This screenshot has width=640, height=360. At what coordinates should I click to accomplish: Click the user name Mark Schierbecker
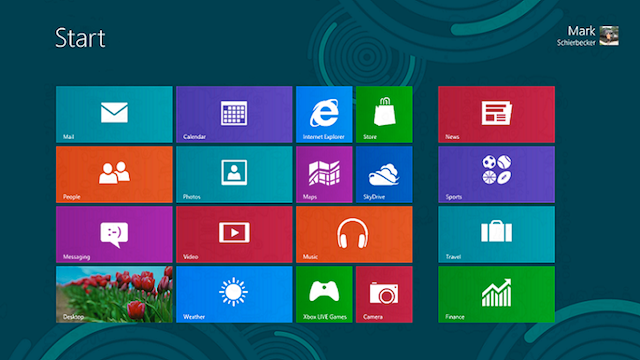coord(576,36)
